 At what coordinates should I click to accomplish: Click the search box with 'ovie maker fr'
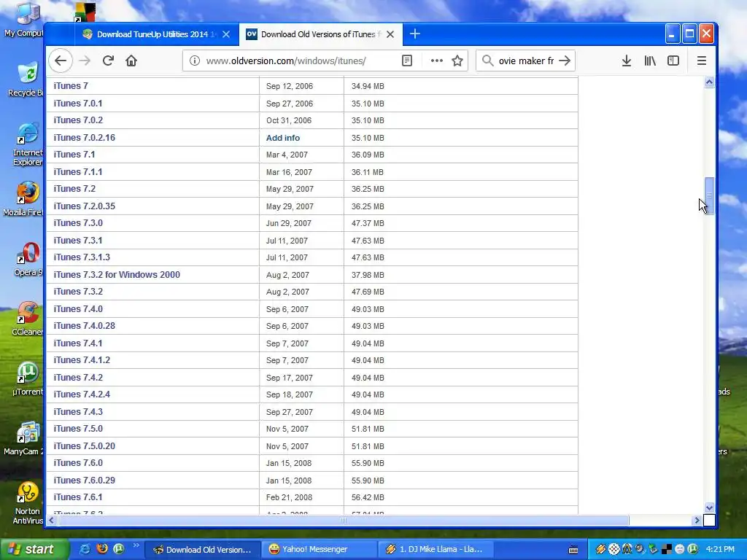(x=526, y=61)
